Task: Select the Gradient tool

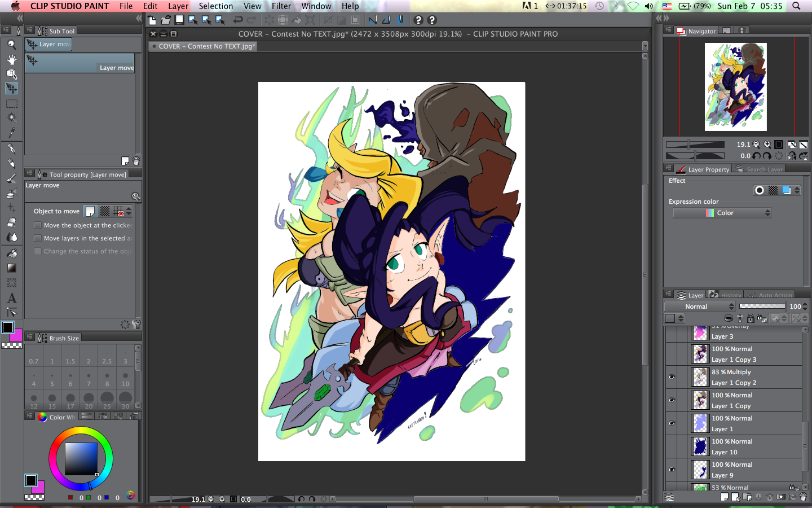Action: 11,268
